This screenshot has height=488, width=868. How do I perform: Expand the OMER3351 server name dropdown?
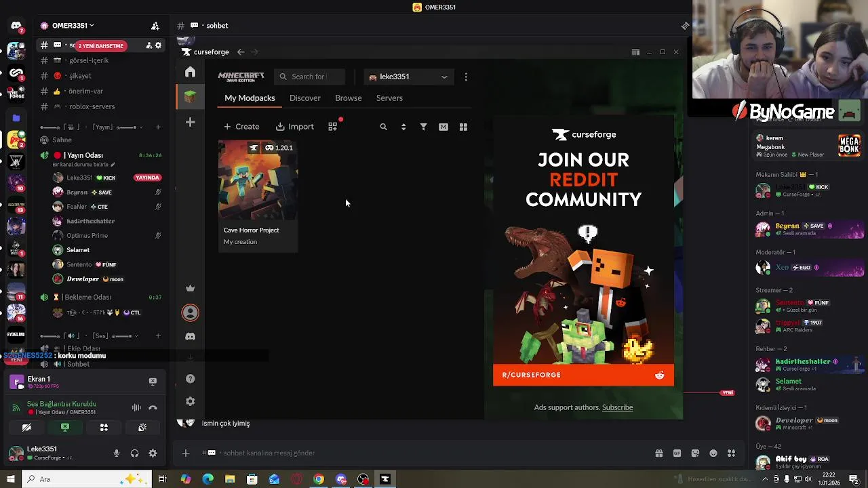pos(72,26)
